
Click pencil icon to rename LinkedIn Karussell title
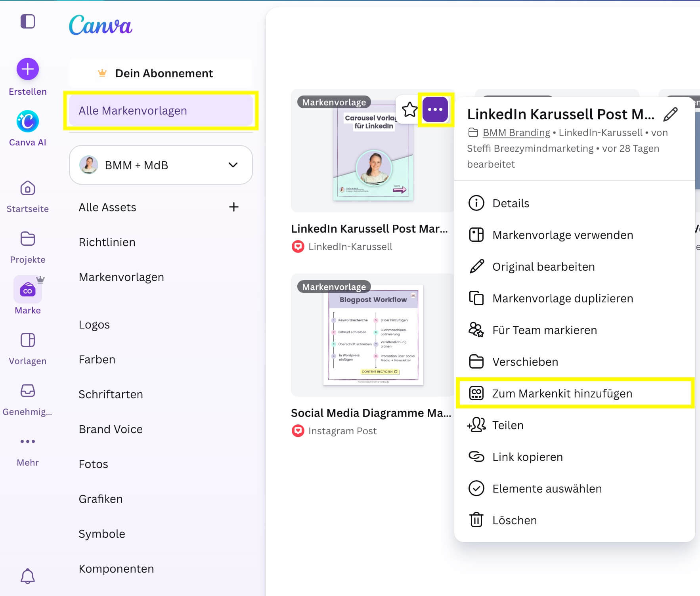(x=670, y=115)
